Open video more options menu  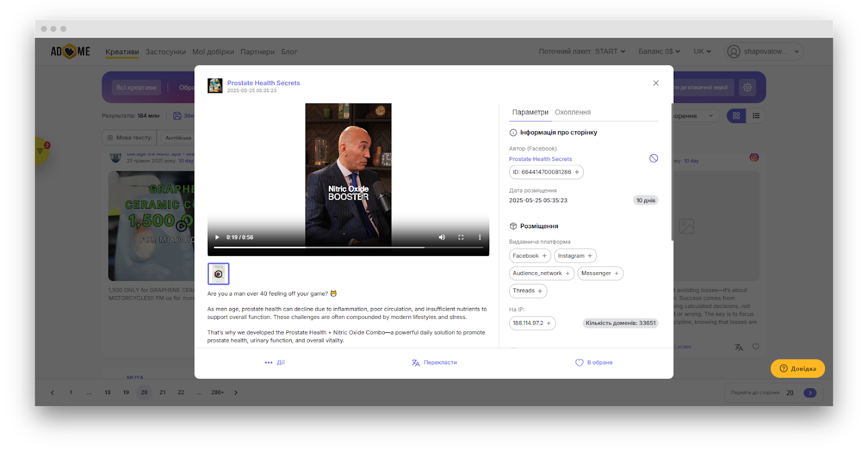click(480, 237)
